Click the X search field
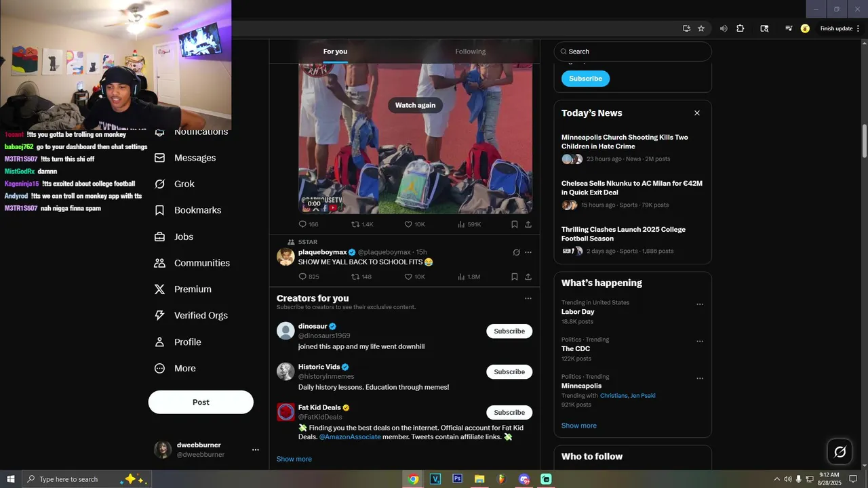The image size is (868, 488). [x=633, y=52]
